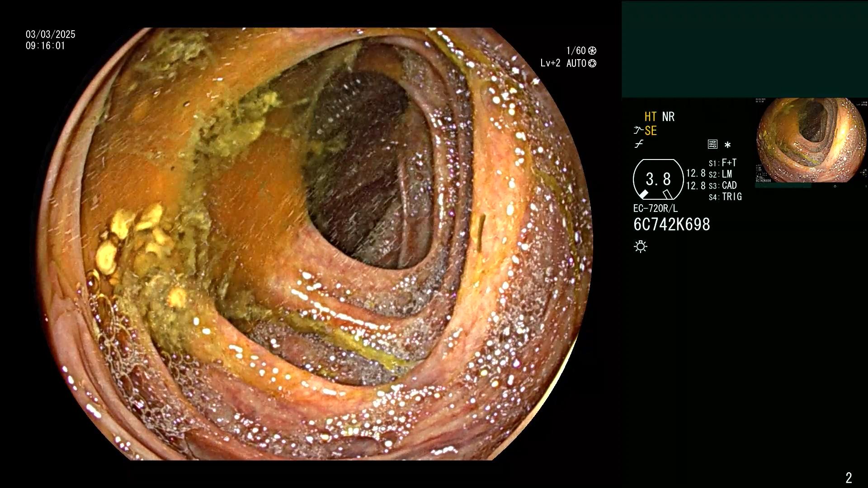Click the scope model EC-720R/L text

[x=656, y=209]
